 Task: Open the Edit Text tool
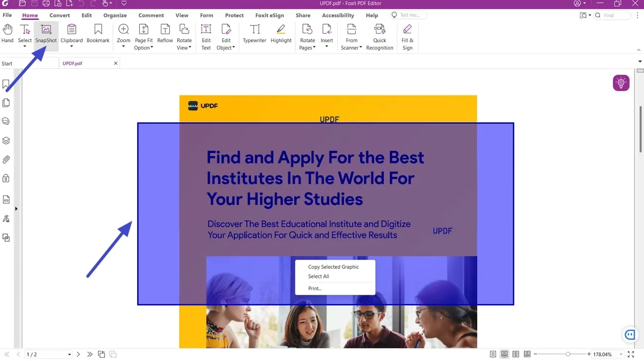click(206, 35)
